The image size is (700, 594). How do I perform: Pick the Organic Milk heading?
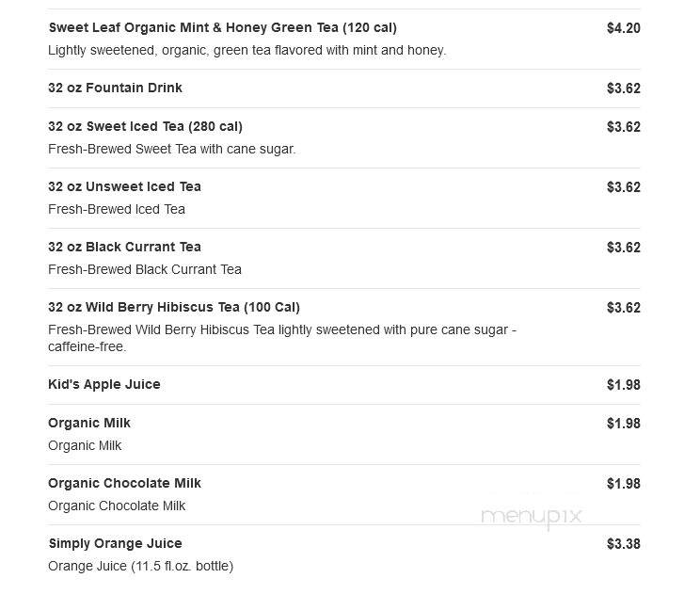click(89, 423)
